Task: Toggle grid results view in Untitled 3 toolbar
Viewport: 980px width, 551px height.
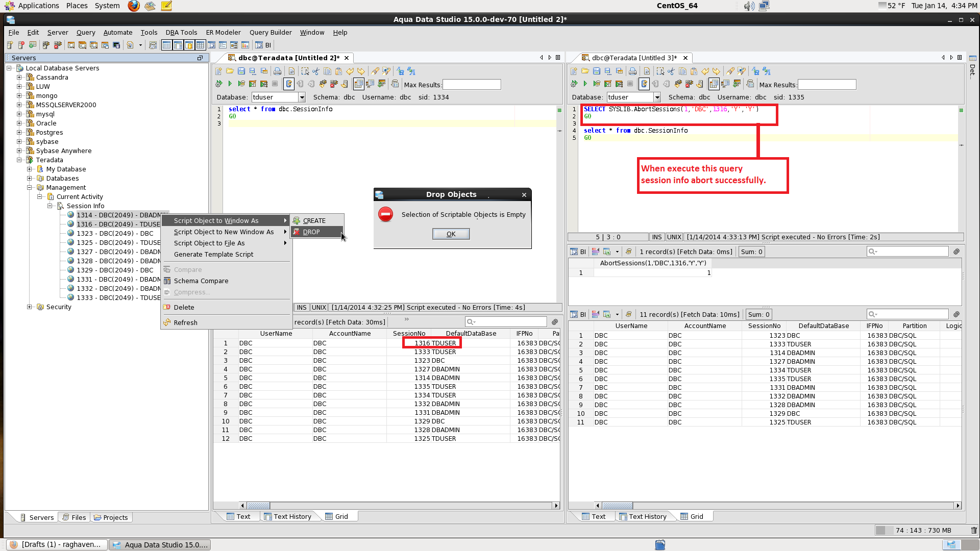Action: (714, 84)
